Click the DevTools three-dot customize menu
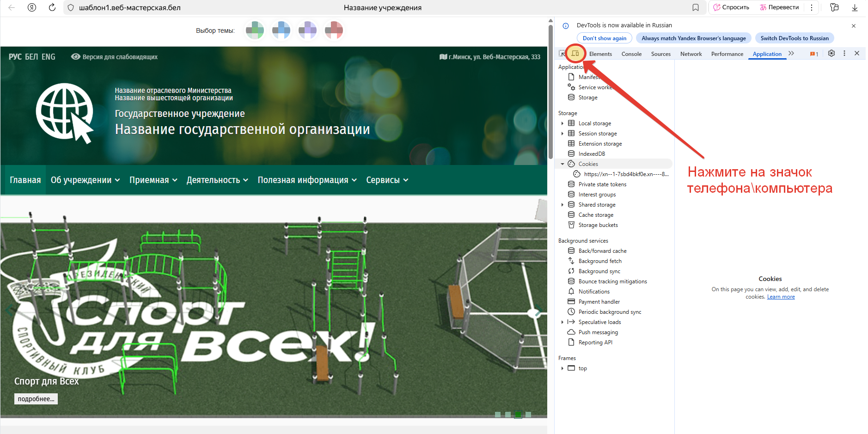Viewport: 868px width, 434px height. 844,53
